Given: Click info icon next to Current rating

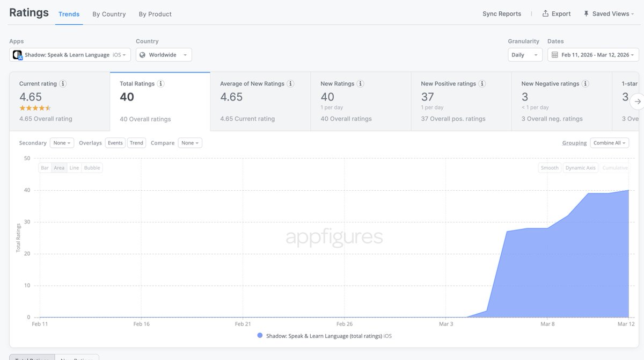Looking at the screenshot, I should pos(63,84).
